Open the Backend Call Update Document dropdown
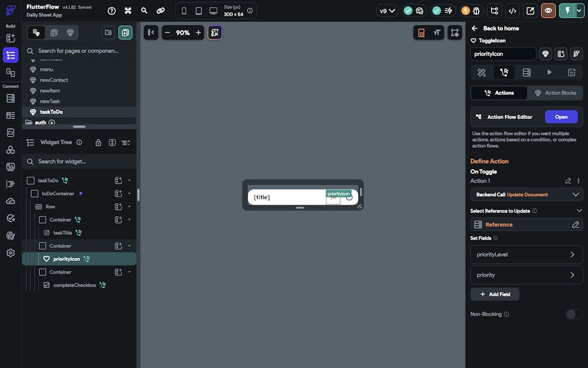The image size is (588, 368). pos(526,194)
